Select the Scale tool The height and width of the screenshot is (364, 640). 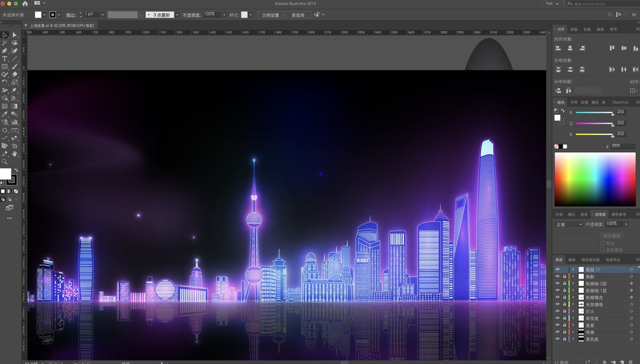(x=15, y=82)
